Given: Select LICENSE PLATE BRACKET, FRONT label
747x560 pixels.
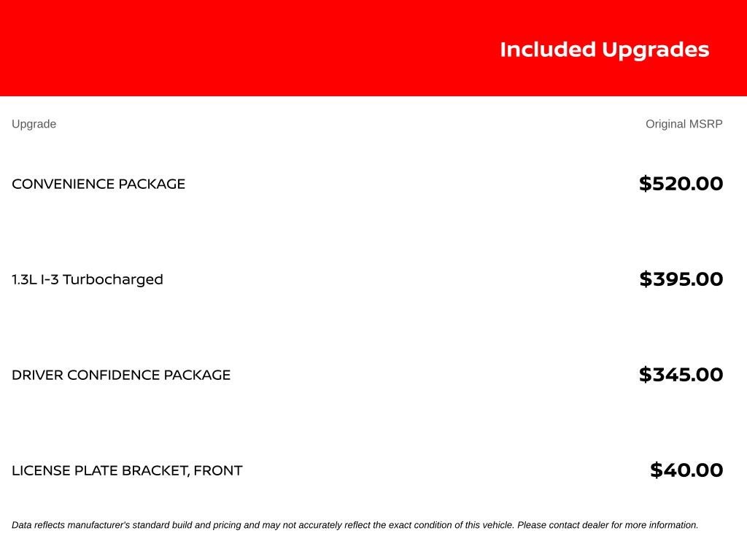Looking at the screenshot, I should click(x=127, y=470).
